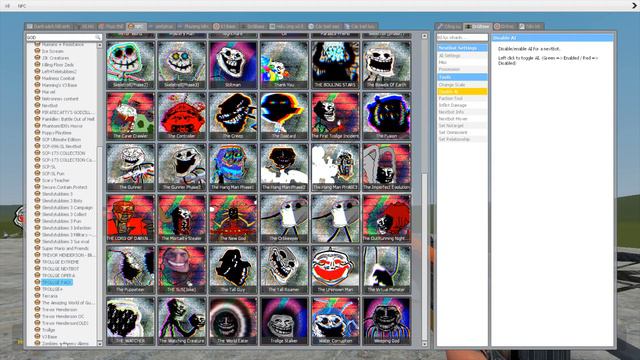Spawn The Tall Guy NPC
This screenshot has width=640, height=360.
(x=233, y=269)
